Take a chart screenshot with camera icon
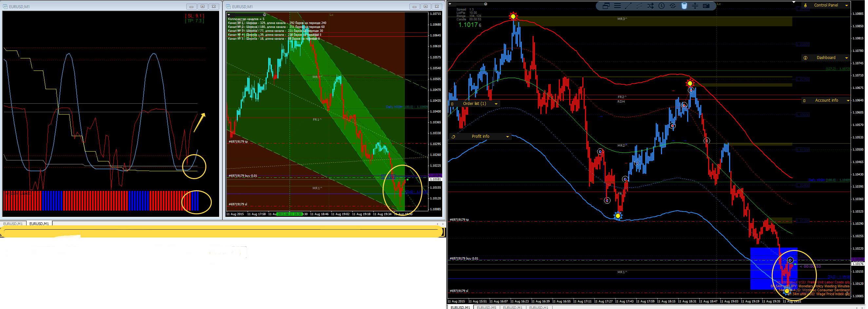Viewport: 868px width, 309px height. click(706, 6)
